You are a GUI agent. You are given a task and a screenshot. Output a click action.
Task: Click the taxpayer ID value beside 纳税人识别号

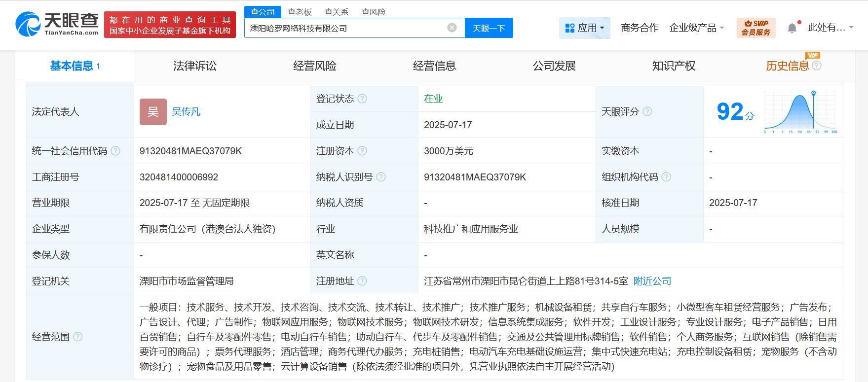pos(475,177)
